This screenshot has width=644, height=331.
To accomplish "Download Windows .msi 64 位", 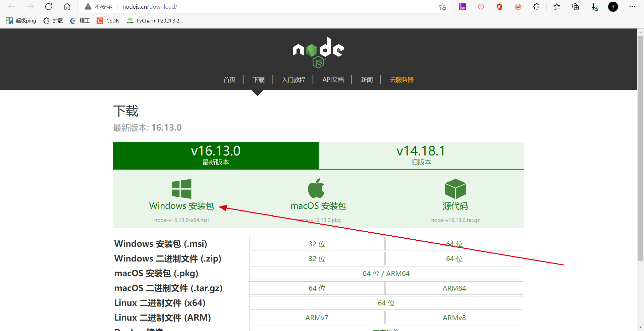I will 454,244.
